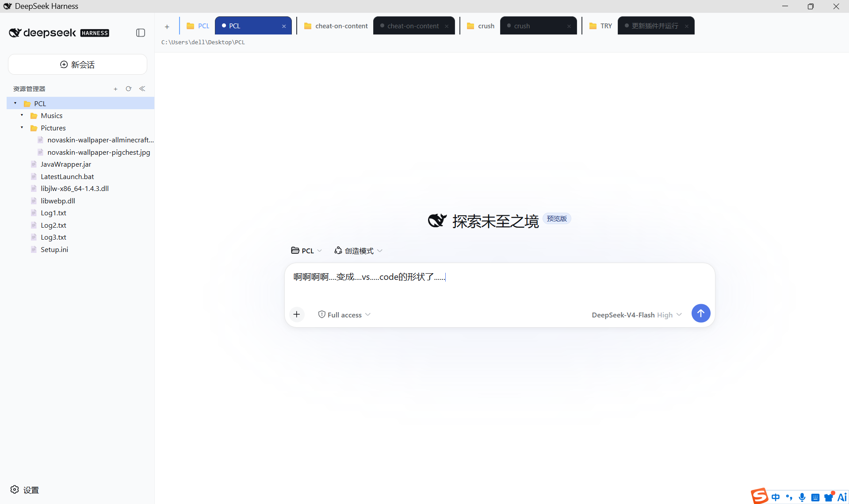Click the PCL folder group label
The image size is (849, 504).
(198, 26)
